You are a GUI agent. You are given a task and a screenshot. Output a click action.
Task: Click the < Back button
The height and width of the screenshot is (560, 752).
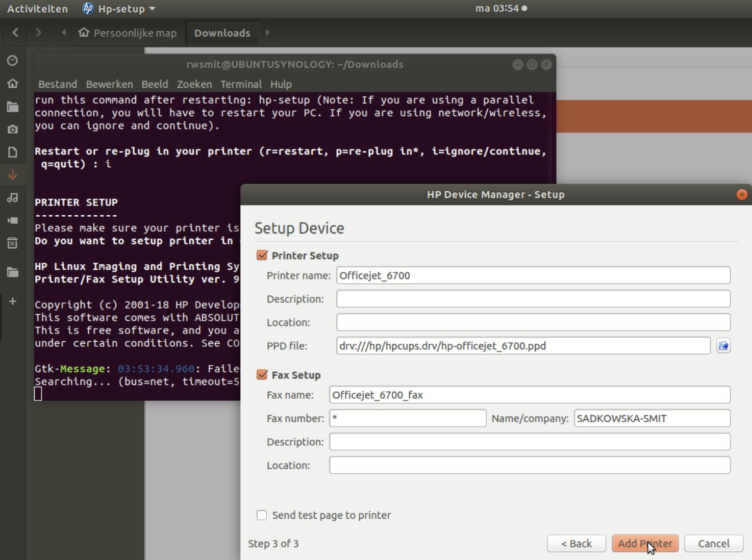(x=576, y=544)
